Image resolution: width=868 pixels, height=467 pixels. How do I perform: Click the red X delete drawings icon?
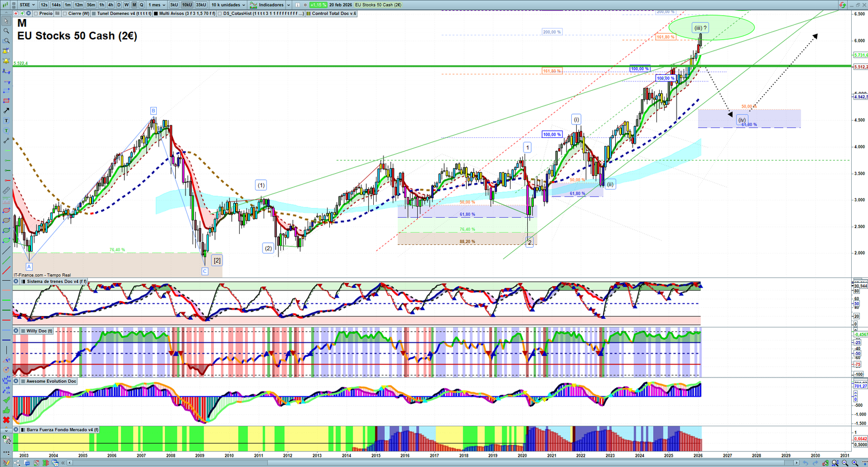point(7,420)
